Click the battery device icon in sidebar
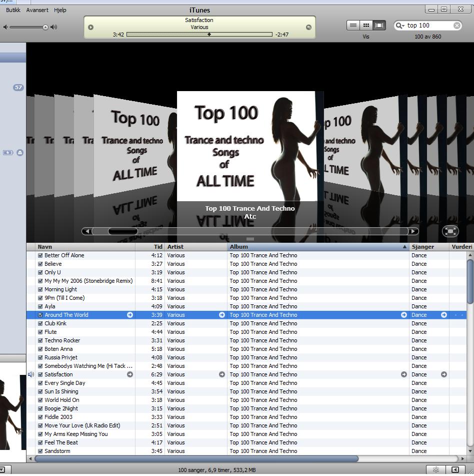474x476 pixels. pos(8,153)
